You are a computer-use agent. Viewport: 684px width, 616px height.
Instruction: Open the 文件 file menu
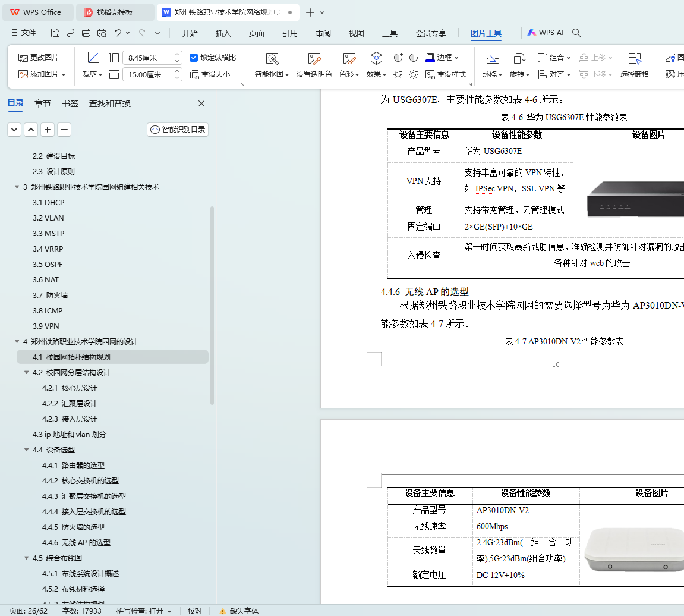click(24, 33)
